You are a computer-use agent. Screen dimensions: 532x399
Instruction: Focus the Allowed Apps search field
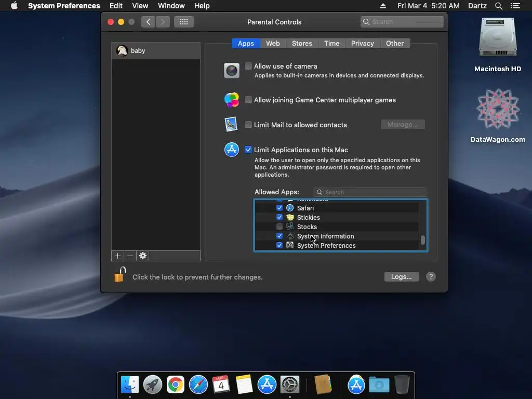coord(370,192)
